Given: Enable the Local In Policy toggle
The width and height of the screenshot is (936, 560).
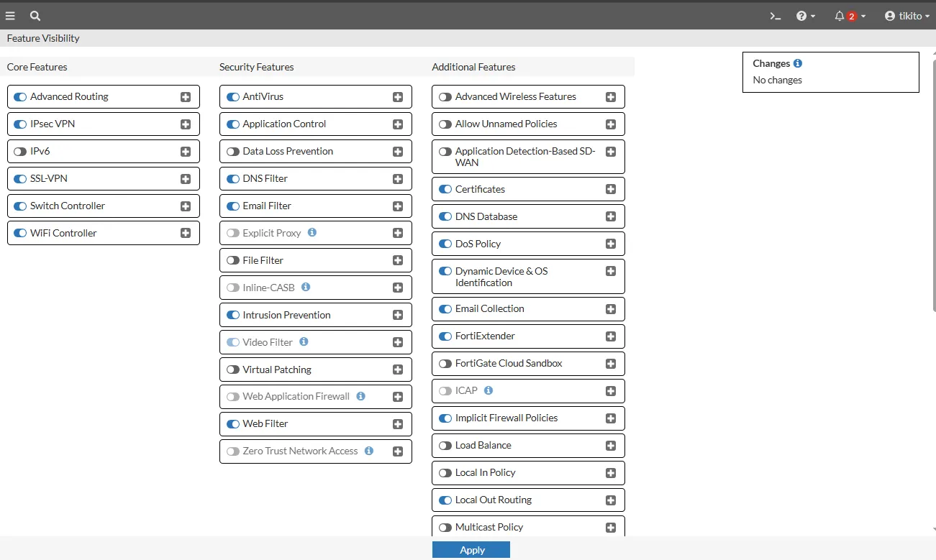Looking at the screenshot, I should coord(445,473).
